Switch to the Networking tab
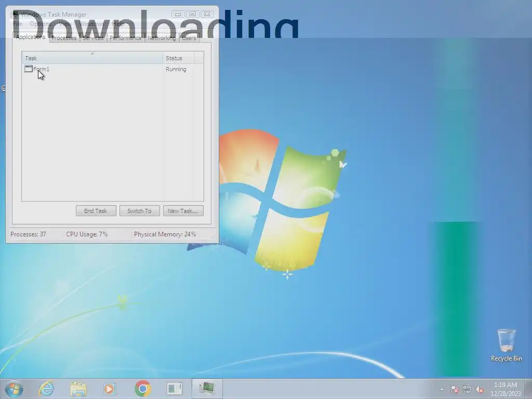The height and width of the screenshot is (399, 532). coord(162,38)
